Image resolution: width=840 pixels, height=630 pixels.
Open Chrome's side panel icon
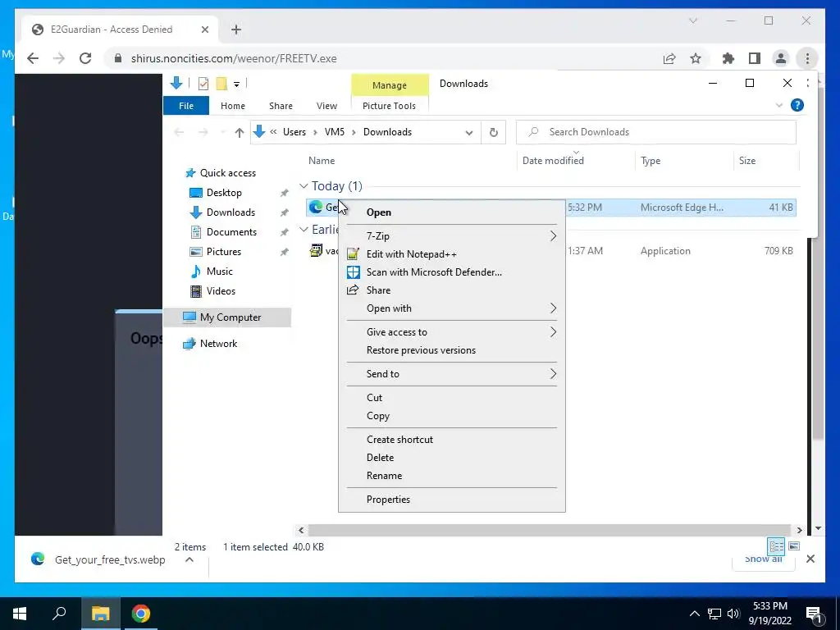755,58
